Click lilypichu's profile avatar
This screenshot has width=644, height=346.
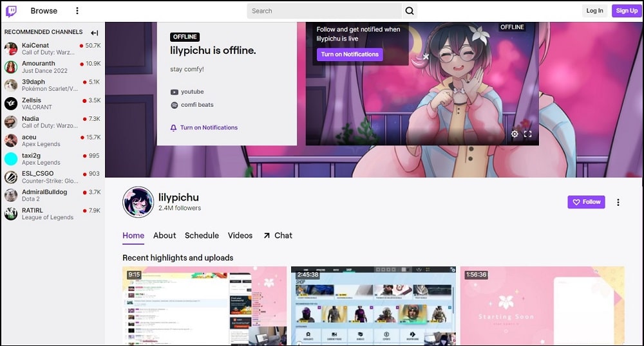click(138, 202)
